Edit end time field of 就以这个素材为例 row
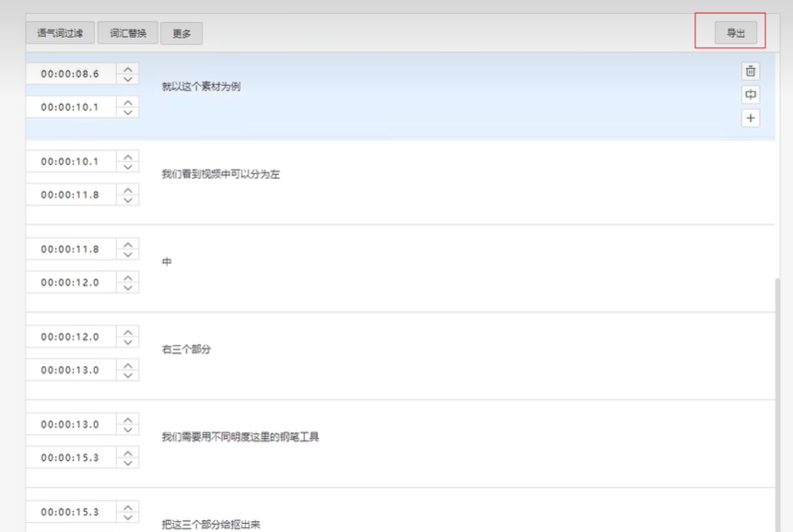The height and width of the screenshot is (532, 793). [x=71, y=107]
